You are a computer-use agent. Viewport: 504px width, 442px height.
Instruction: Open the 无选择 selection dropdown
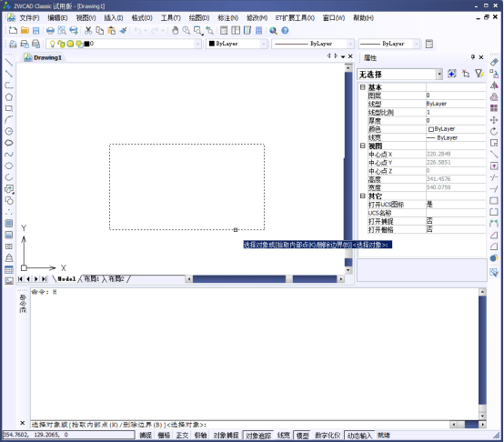[x=400, y=75]
